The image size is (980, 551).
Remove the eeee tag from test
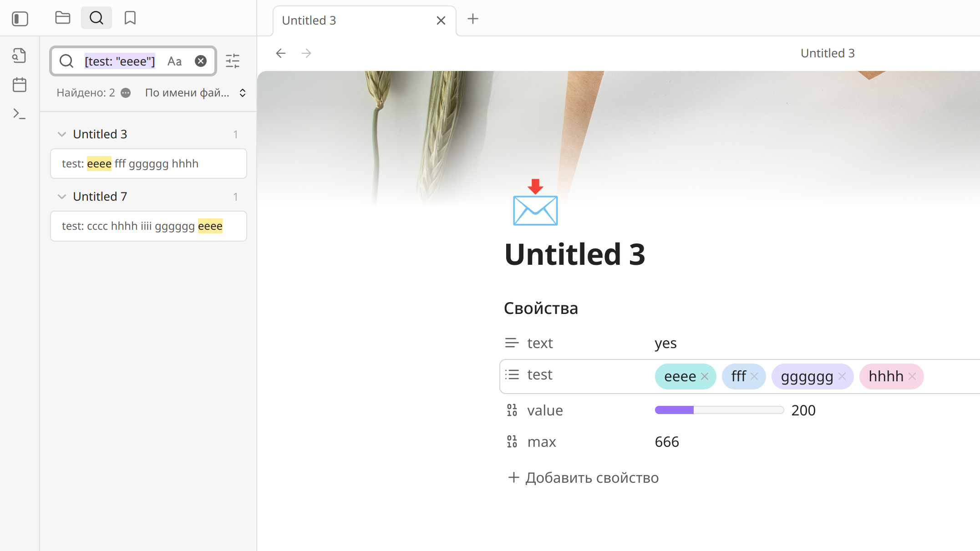(705, 376)
